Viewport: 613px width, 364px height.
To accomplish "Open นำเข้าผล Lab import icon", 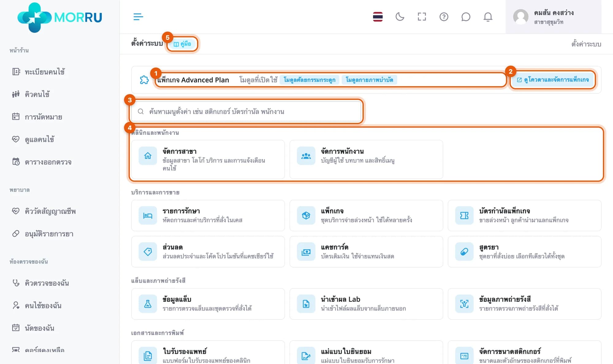I will click(x=306, y=304).
